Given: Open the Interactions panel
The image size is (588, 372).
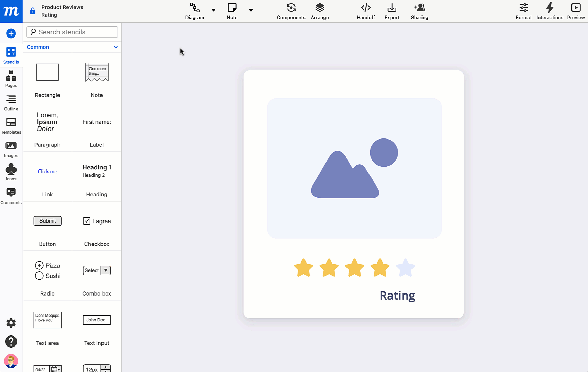Looking at the screenshot, I should point(549,11).
